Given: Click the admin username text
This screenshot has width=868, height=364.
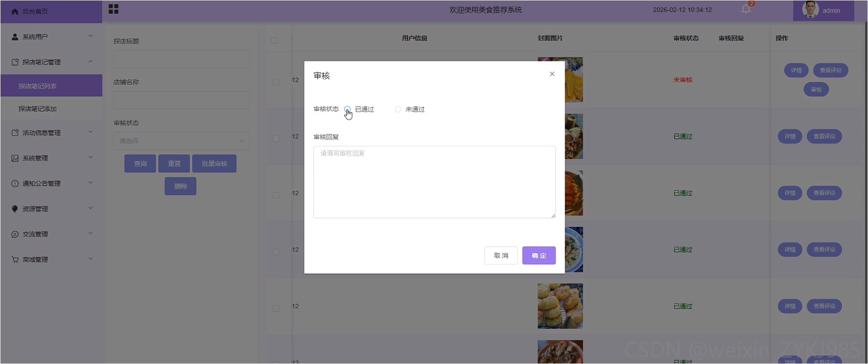Looking at the screenshot, I should 831,10.
